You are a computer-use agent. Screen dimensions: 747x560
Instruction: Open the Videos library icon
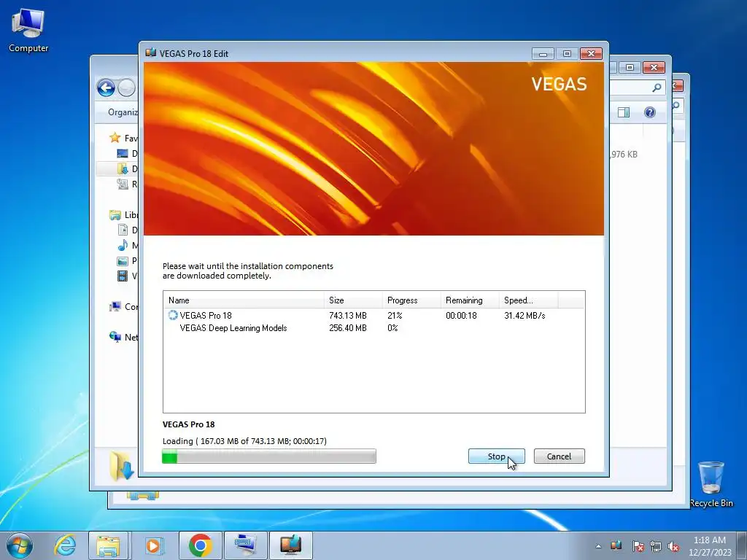pos(123,276)
